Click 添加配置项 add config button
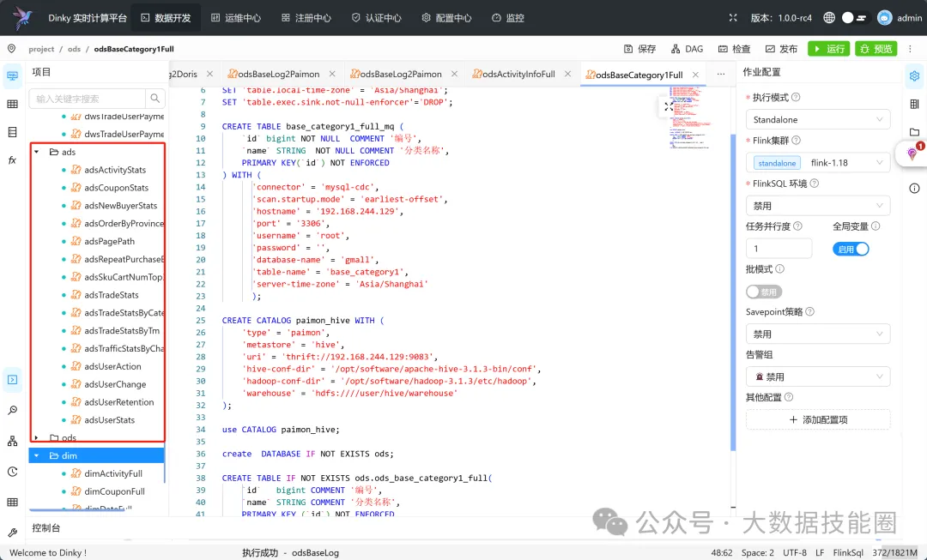927x560 pixels. 818,419
